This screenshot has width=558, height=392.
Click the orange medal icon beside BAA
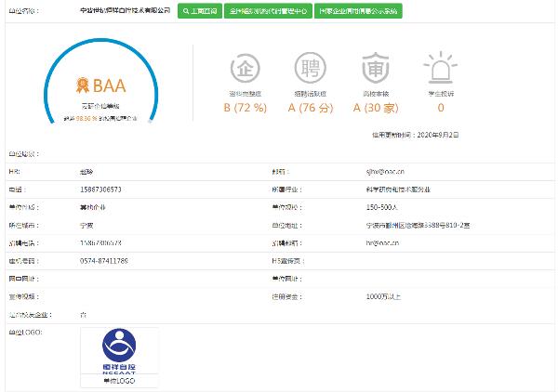tap(83, 87)
